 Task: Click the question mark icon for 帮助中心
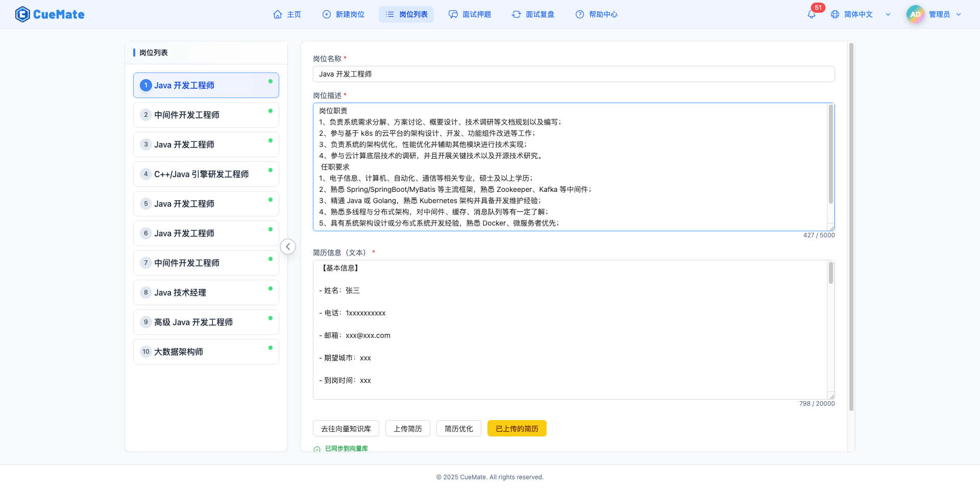(x=579, y=14)
